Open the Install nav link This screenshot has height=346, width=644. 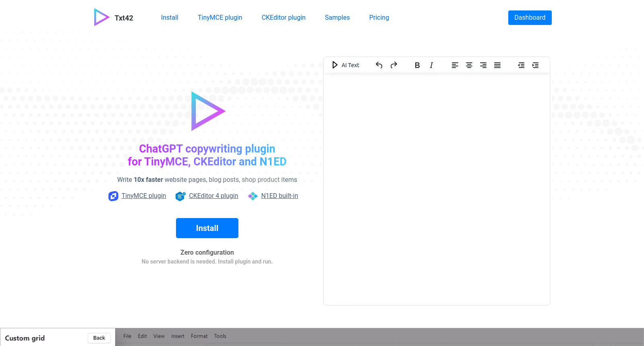(x=170, y=18)
